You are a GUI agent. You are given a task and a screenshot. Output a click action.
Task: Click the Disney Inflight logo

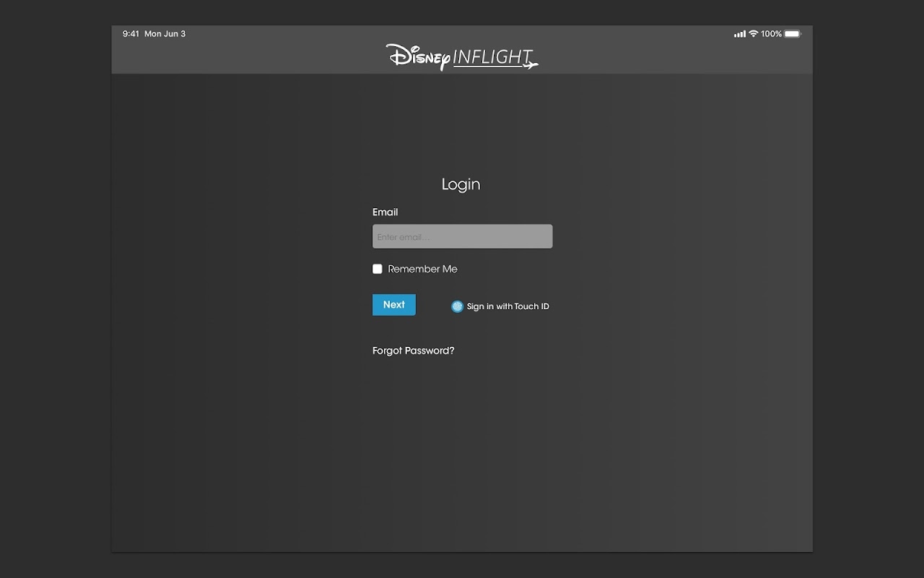(x=462, y=57)
